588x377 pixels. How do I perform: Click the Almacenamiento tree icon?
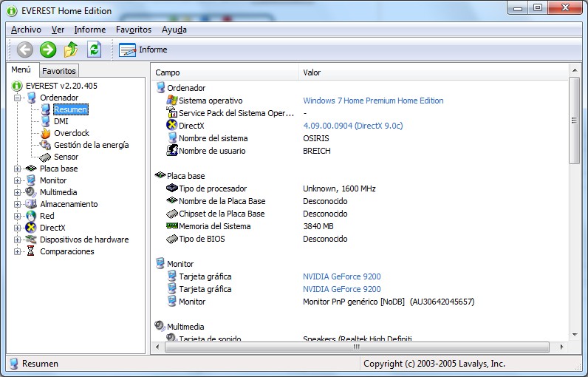31,204
